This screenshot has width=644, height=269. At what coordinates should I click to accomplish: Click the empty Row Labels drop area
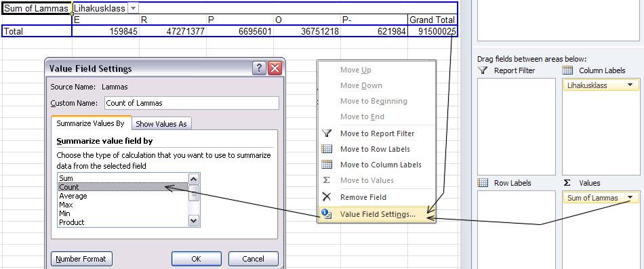point(517,230)
